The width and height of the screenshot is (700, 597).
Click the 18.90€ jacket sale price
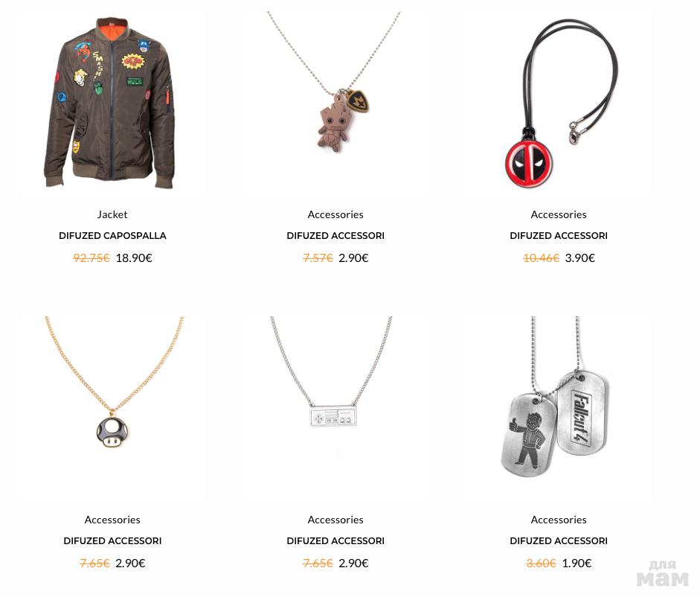[134, 258]
